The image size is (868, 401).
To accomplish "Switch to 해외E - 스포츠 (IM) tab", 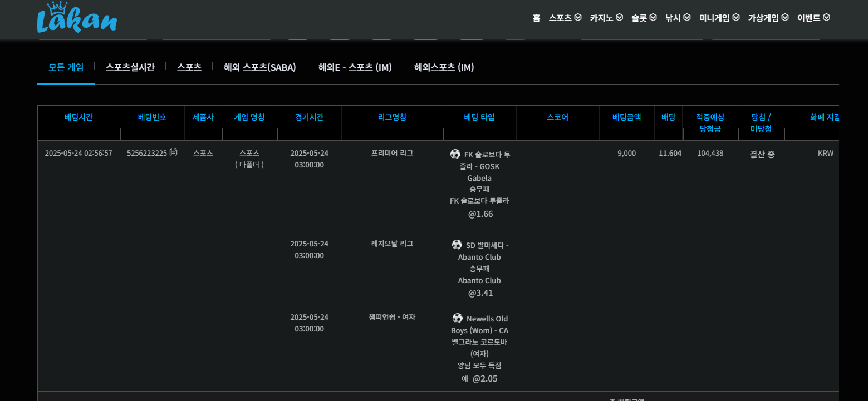I will [x=355, y=67].
